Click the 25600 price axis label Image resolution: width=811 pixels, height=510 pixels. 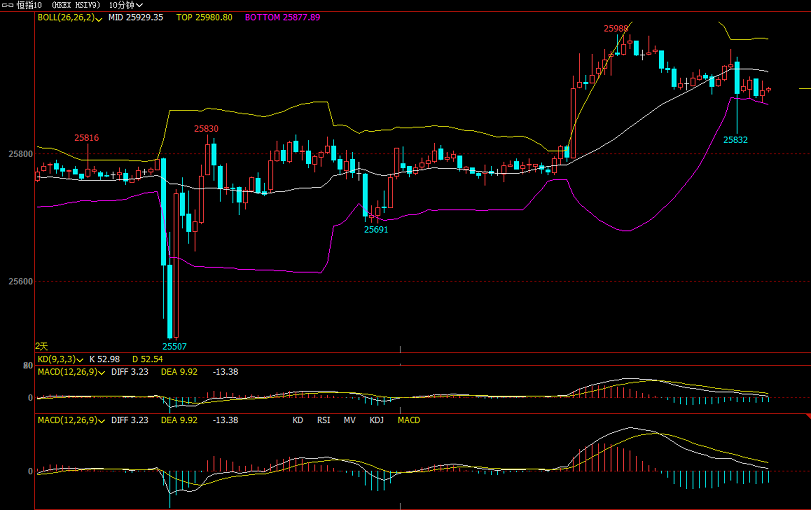pyautogui.click(x=20, y=282)
